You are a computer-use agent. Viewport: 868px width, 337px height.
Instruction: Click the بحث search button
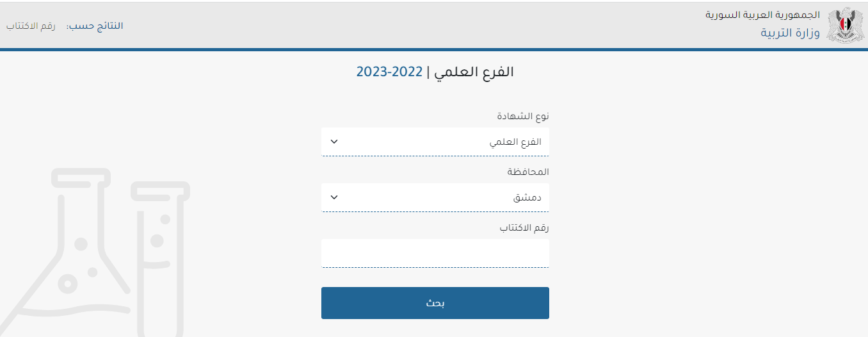tap(435, 303)
